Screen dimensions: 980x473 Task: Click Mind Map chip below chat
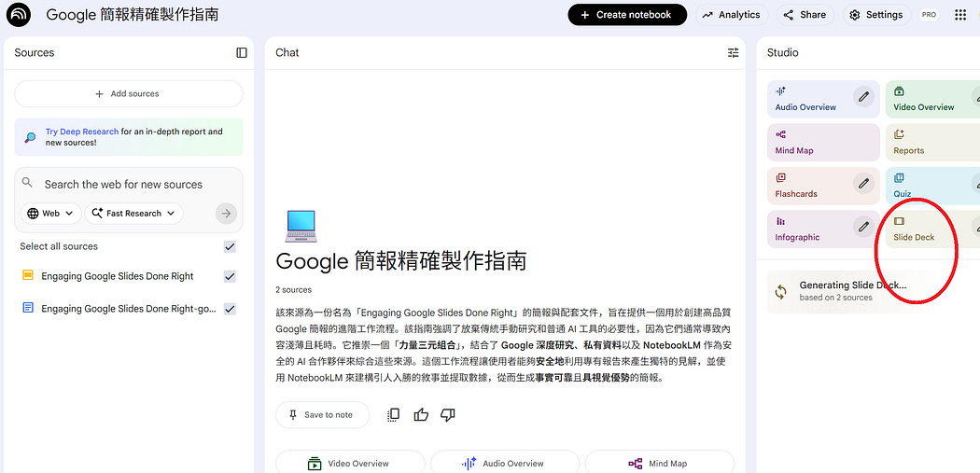pos(659,463)
